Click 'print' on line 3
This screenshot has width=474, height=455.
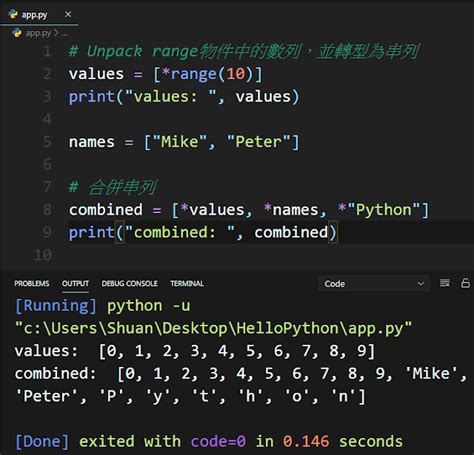click(92, 97)
